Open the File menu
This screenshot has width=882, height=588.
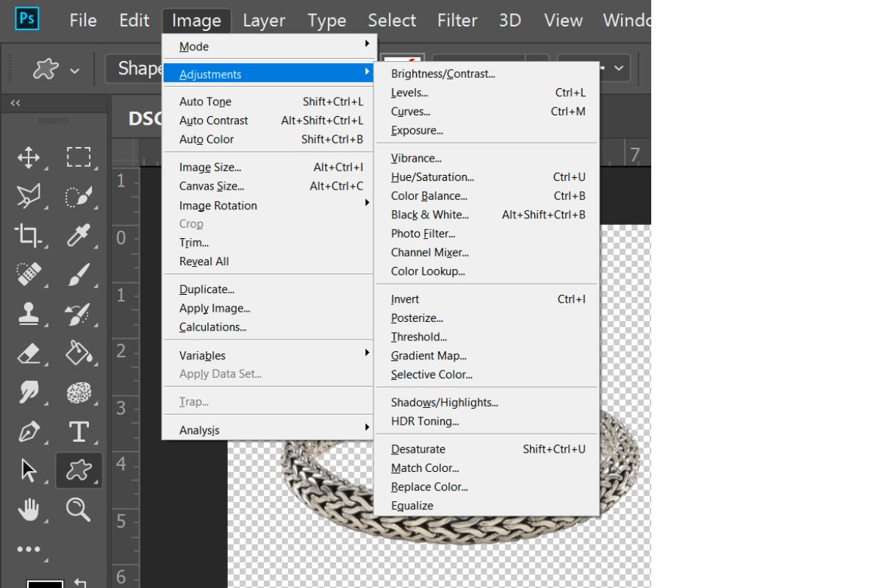pyautogui.click(x=83, y=21)
